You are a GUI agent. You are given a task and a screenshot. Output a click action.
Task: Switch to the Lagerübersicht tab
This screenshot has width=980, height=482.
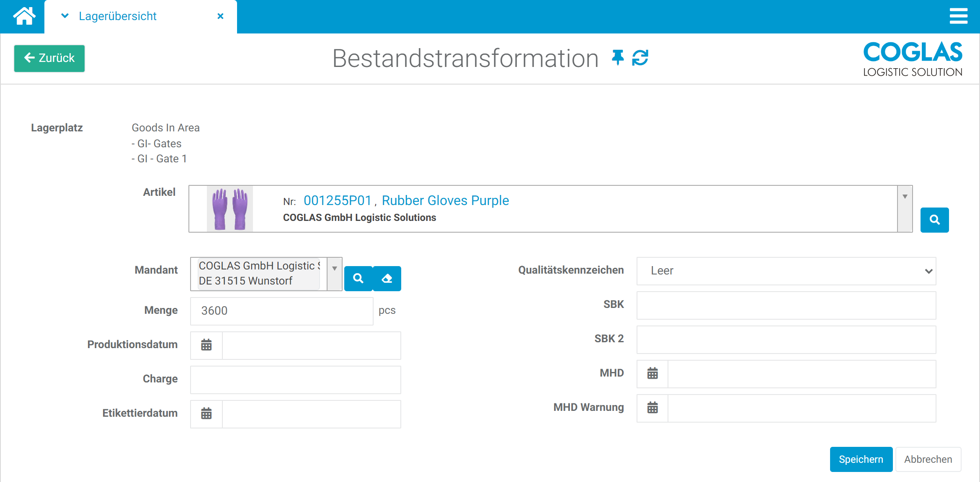[x=118, y=16]
